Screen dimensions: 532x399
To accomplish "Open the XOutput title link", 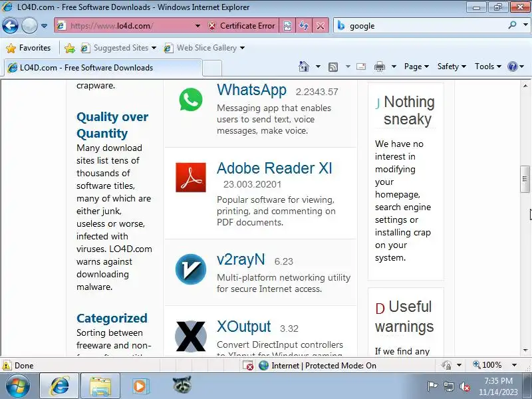I will (x=243, y=327).
